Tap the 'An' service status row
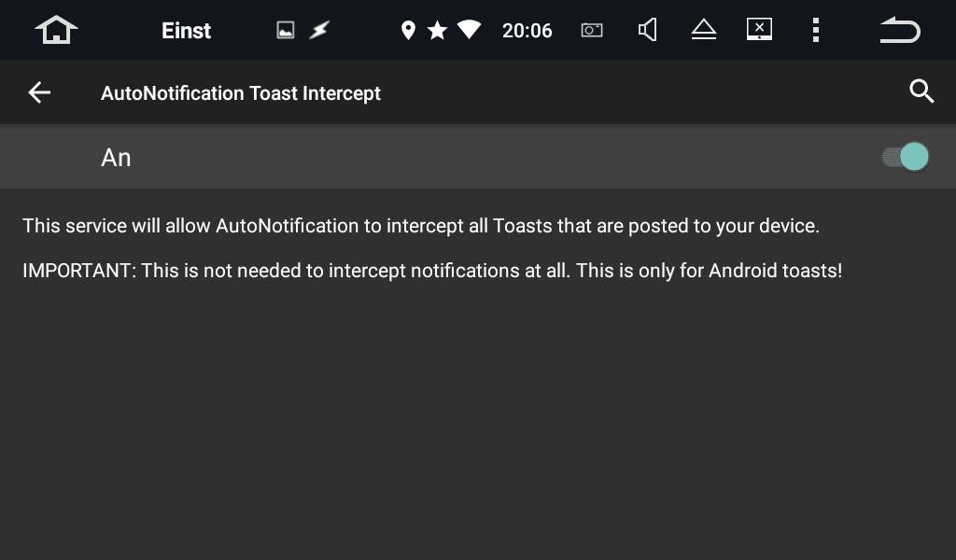 click(x=478, y=157)
